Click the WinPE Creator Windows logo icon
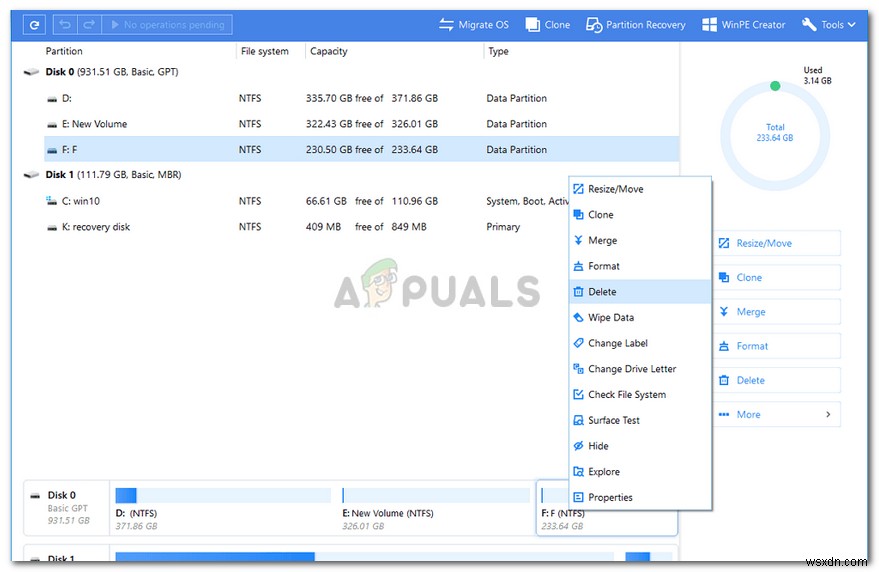This screenshot has height=572, width=879. (709, 25)
